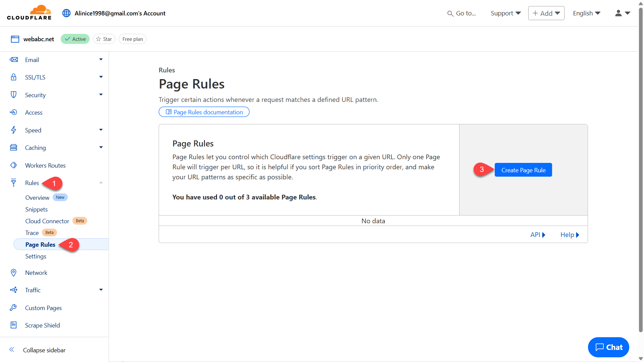The image size is (644, 362).
Task: Click the Speed lightning bolt icon
Action: [x=14, y=130]
